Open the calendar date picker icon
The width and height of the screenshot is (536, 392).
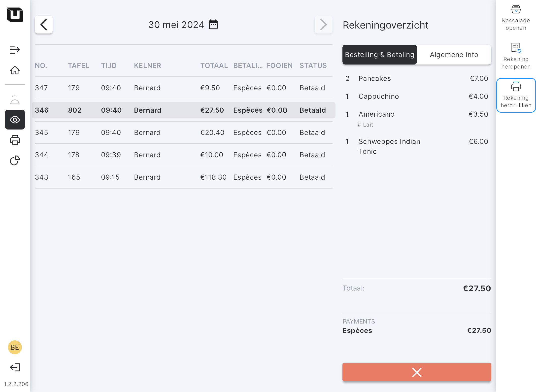tap(213, 25)
